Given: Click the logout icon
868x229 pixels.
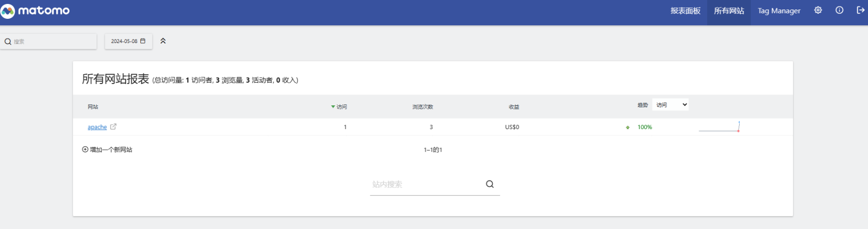Looking at the screenshot, I should point(860,10).
